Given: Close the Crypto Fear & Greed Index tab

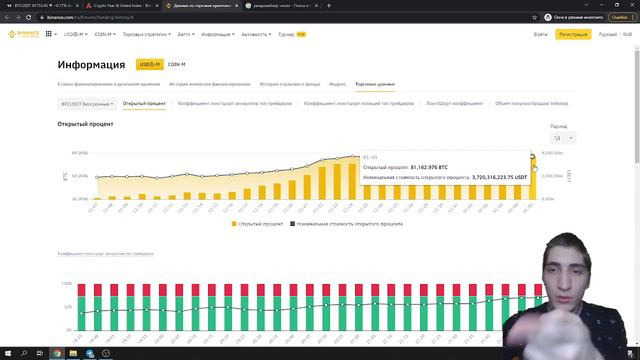Looking at the screenshot, I should coord(156,6).
